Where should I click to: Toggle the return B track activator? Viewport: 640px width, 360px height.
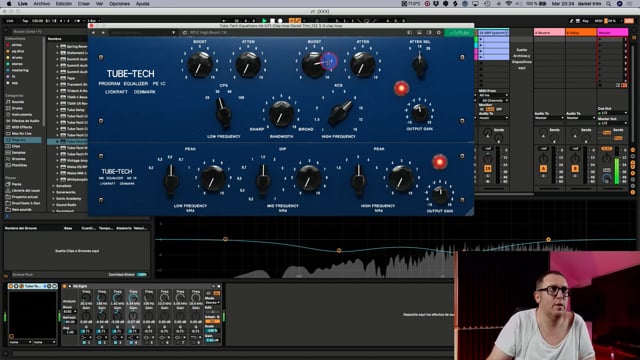(575, 168)
